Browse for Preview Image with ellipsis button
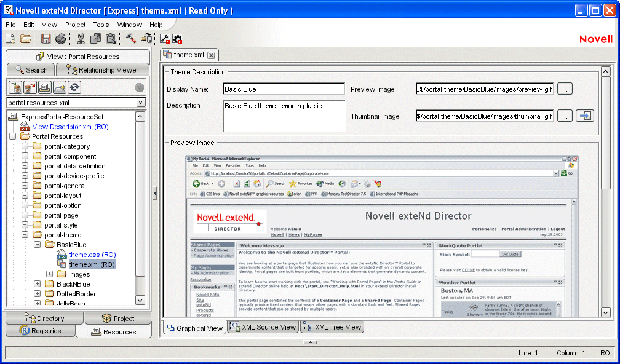This screenshot has height=364, width=620. pyautogui.click(x=565, y=89)
